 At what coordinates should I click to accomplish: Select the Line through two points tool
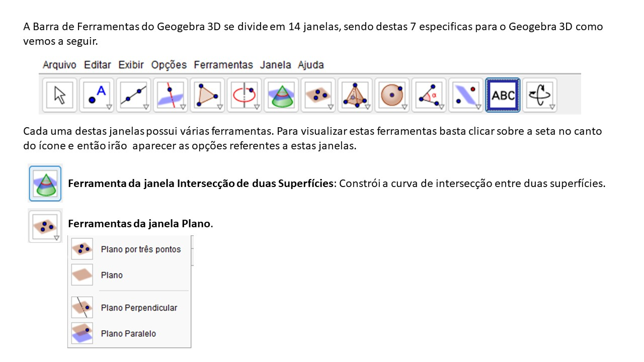coord(134,95)
